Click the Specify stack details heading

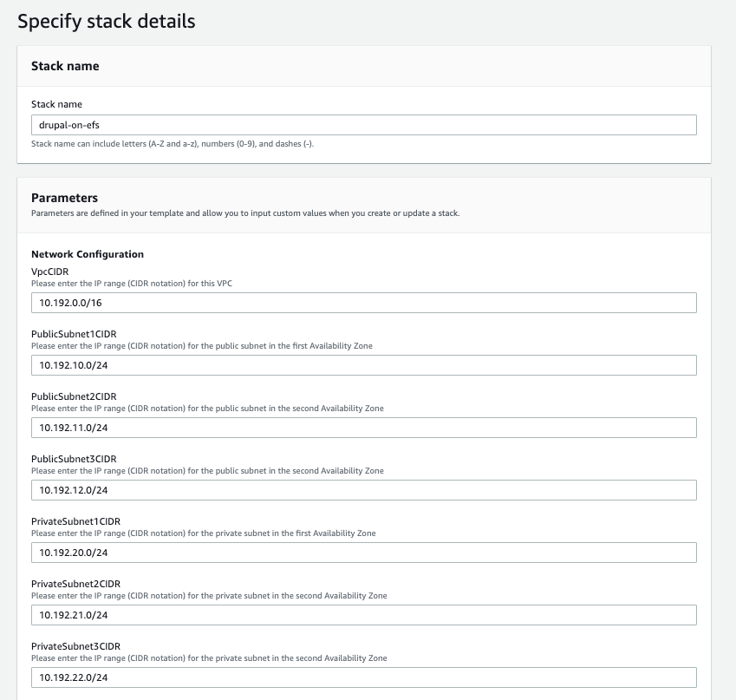pyautogui.click(x=106, y=20)
